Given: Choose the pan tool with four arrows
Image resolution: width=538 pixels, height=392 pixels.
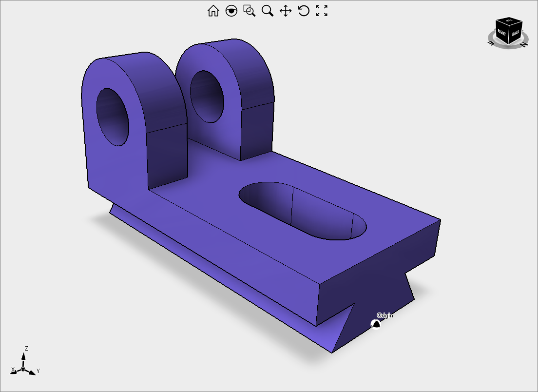Looking at the screenshot, I should 286,11.
